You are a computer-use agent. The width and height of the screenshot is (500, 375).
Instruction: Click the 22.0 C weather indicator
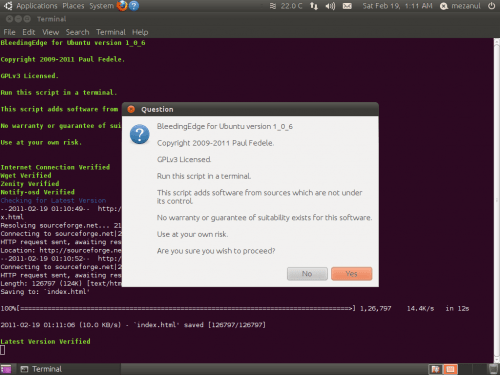(x=286, y=6)
